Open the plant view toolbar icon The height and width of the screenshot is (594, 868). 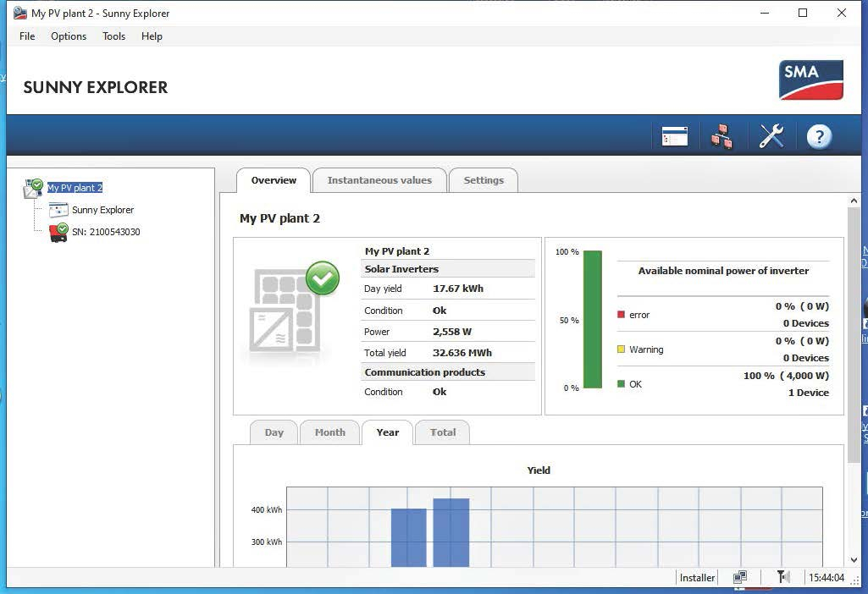tap(674, 136)
